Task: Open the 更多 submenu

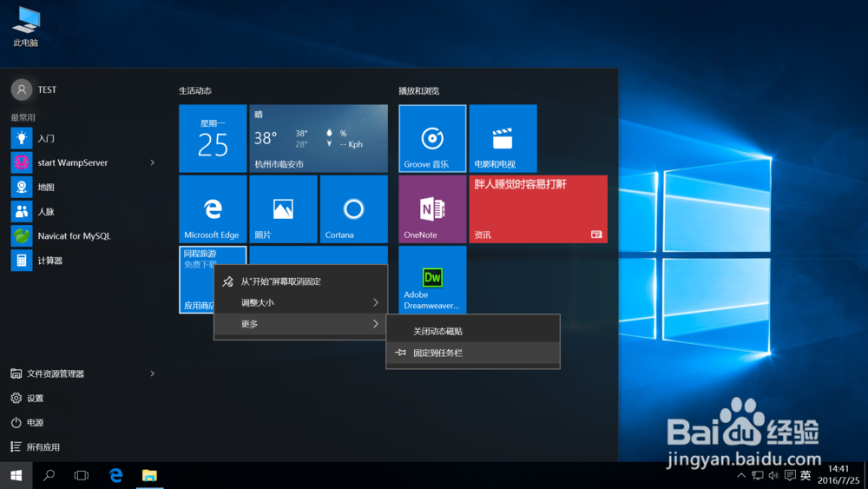Action: click(300, 324)
